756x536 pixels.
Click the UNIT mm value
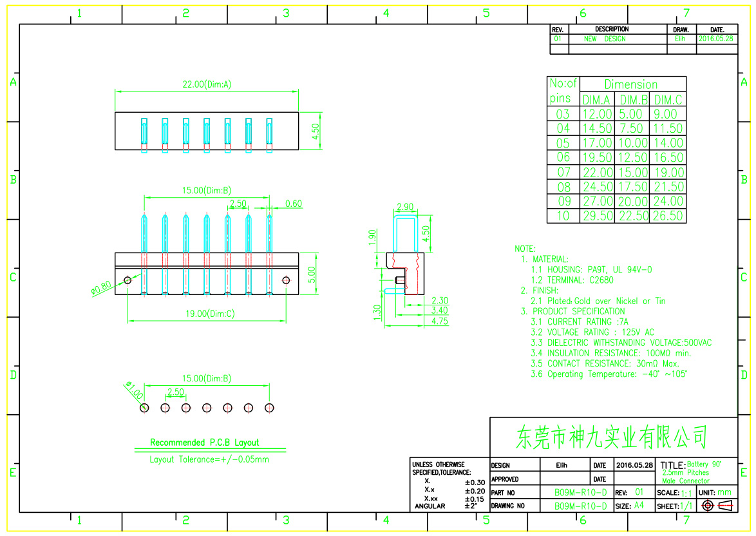pyautogui.click(x=724, y=493)
